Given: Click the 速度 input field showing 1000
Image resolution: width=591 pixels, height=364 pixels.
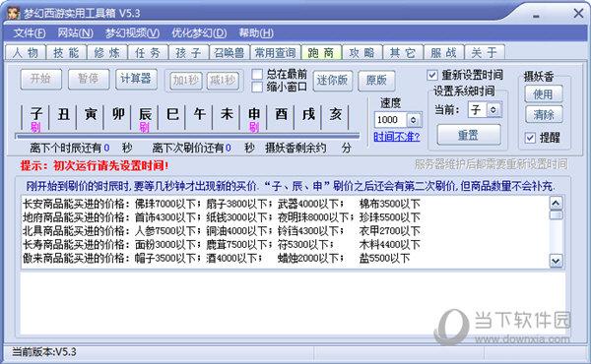Looking at the screenshot, I should 390,120.
